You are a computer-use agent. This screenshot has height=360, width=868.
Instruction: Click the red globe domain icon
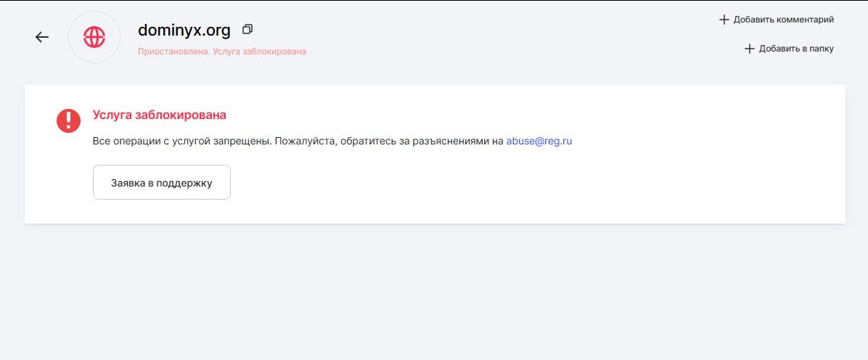[x=94, y=37]
